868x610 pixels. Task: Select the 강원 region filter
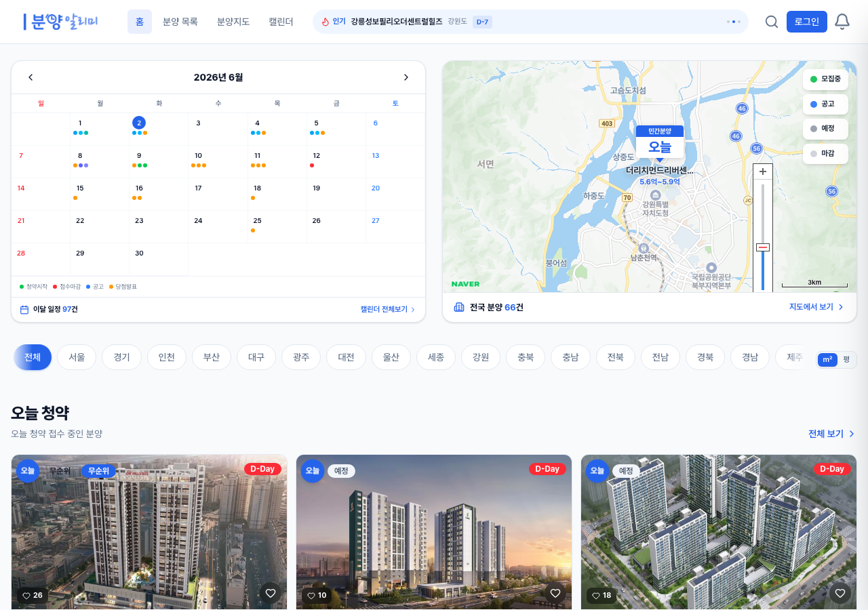(481, 357)
